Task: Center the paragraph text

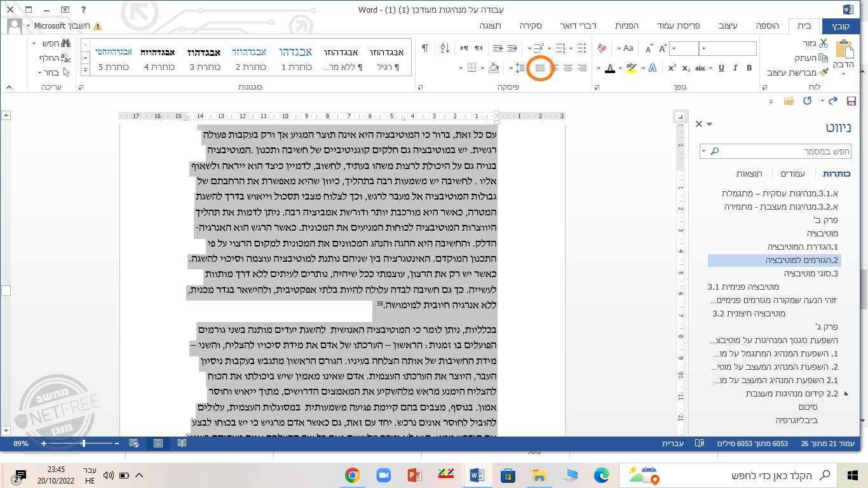Action: pyautogui.click(x=568, y=69)
